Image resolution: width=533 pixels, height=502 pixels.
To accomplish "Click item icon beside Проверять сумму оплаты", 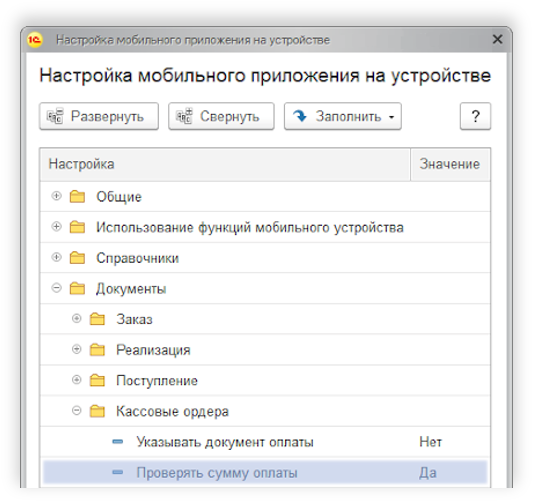I will (x=118, y=472).
